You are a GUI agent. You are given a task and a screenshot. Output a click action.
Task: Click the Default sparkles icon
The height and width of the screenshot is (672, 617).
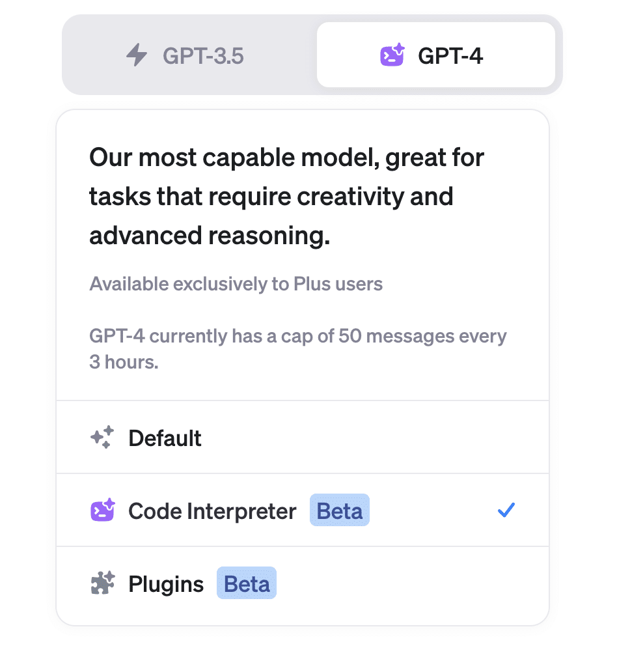click(102, 438)
